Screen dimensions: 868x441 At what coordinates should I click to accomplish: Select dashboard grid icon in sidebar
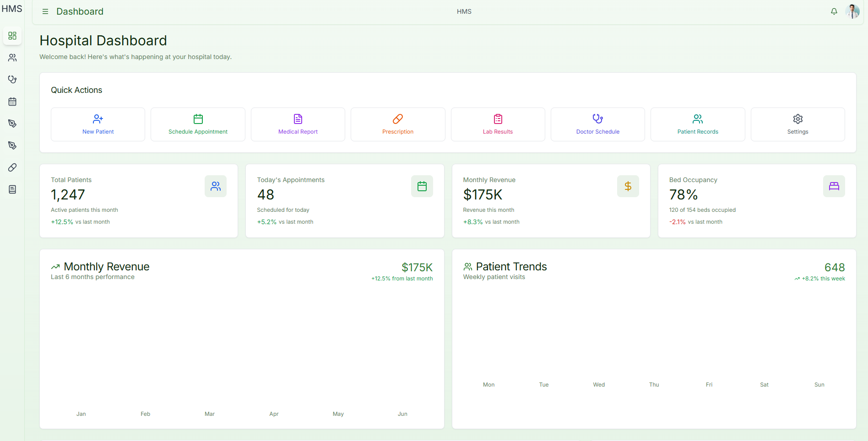[x=12, y=36]
